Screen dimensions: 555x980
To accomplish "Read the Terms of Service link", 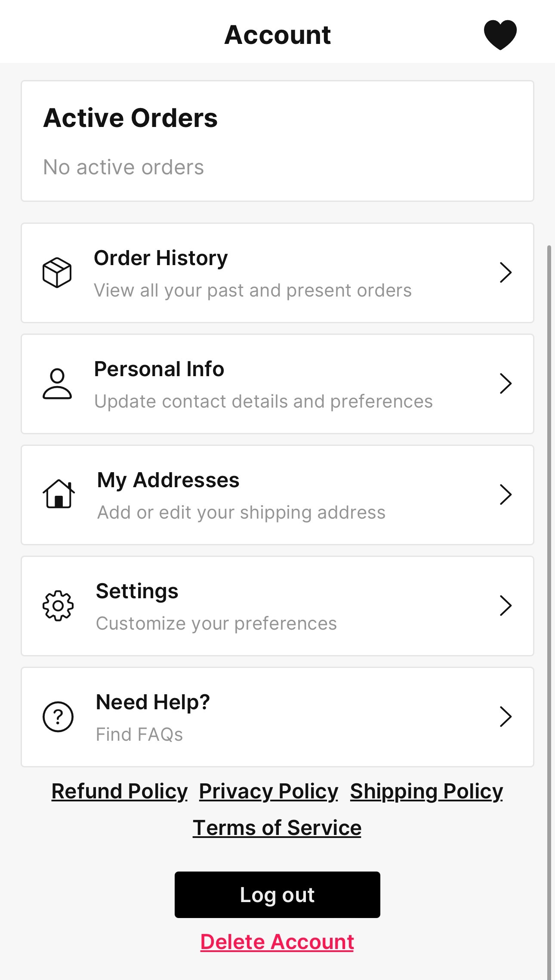I will click(x=277, y=828).
